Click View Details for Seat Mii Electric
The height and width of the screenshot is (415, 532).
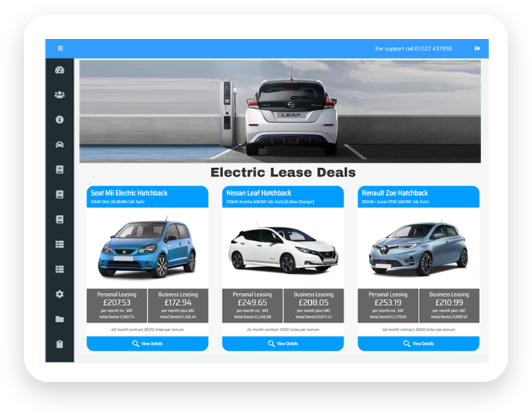[147, 344]
